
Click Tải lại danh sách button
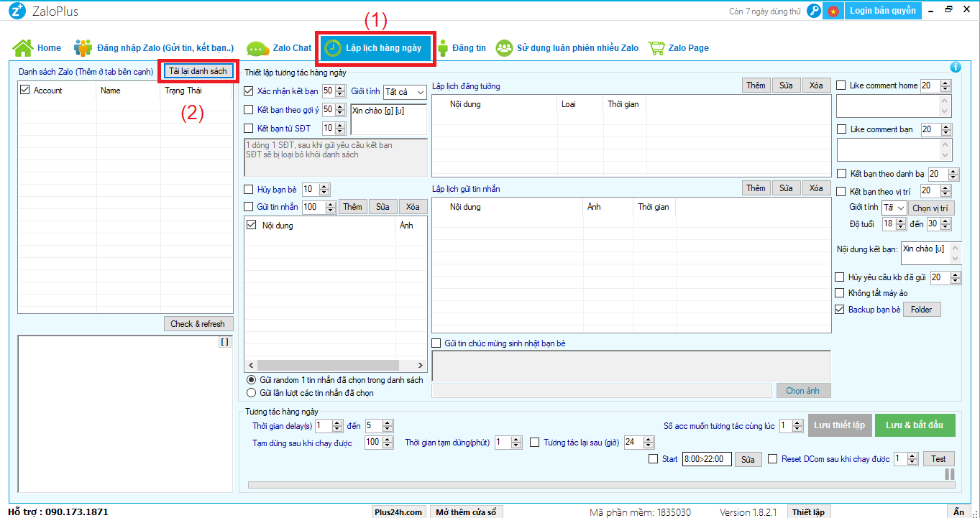(x=198, y=71)
